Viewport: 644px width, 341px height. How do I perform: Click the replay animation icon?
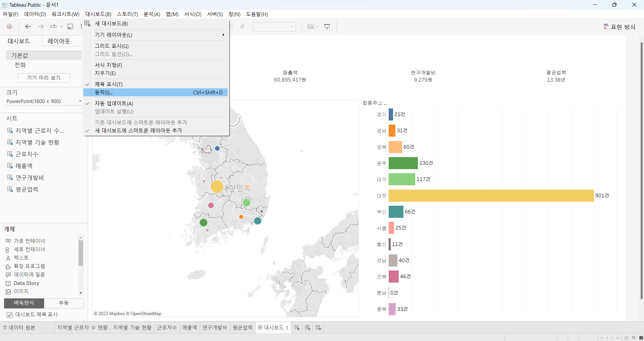[x=53, y=27]
